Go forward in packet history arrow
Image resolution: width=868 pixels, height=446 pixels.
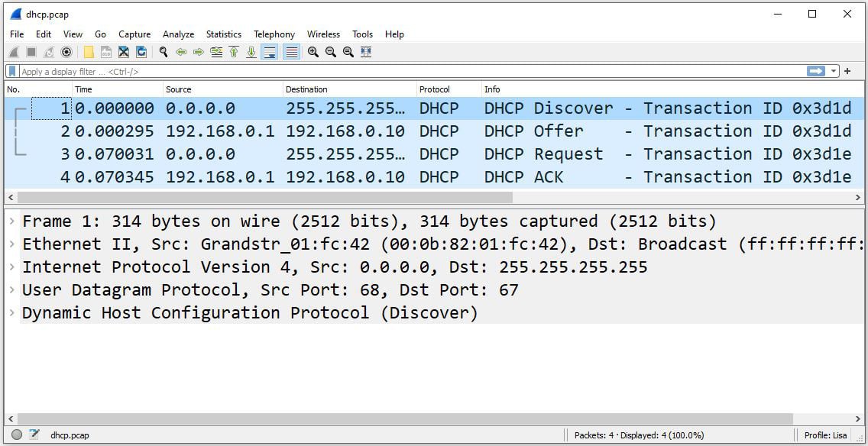[198, 52]
